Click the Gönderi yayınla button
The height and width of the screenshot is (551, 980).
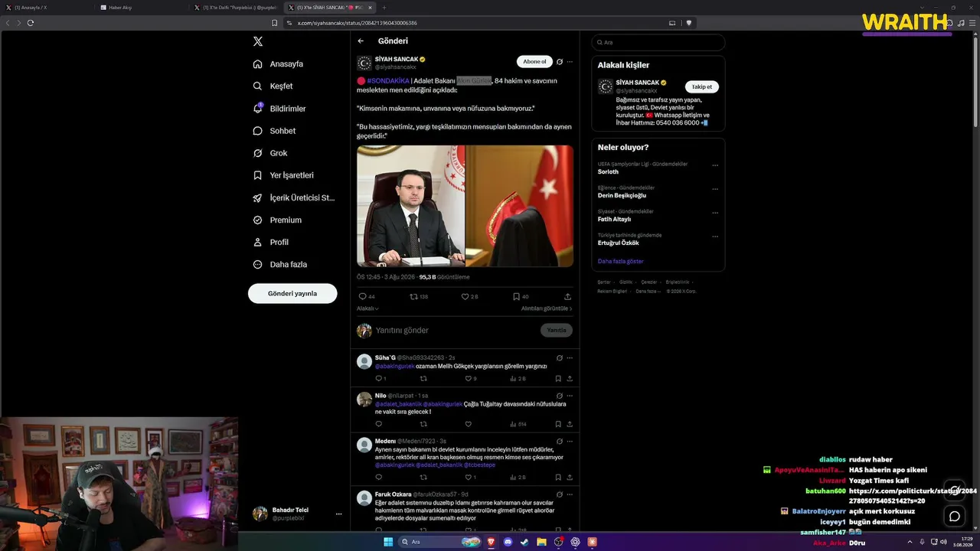(x=292, y=293)
